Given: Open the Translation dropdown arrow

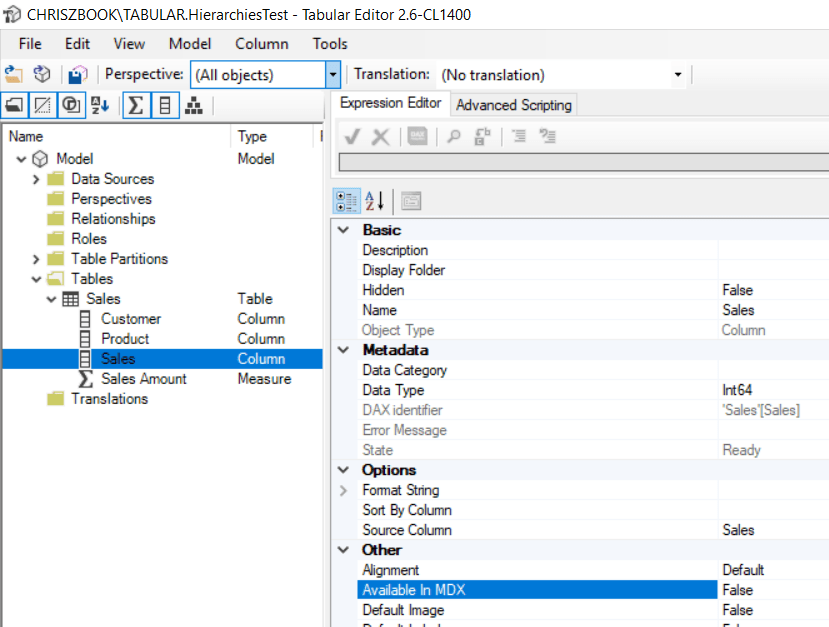Looking at the screenshot, I should [x=678, y=75].
